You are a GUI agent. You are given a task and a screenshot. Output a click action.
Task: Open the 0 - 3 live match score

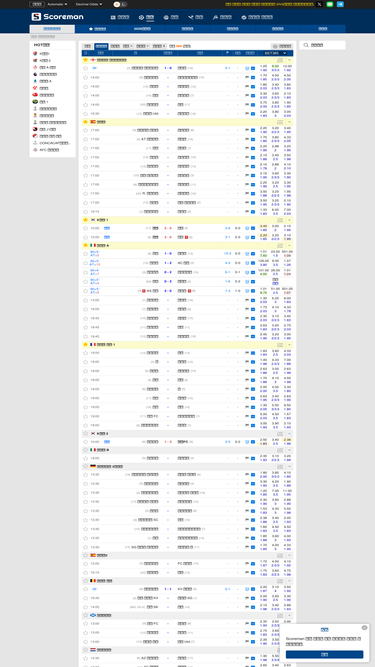(168, 282)
